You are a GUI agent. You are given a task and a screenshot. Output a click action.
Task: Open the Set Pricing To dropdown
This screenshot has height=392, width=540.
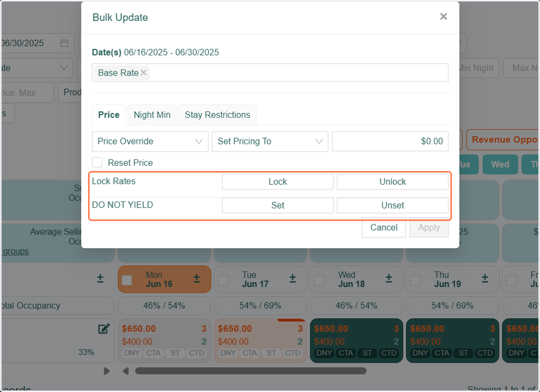[270, 141]
